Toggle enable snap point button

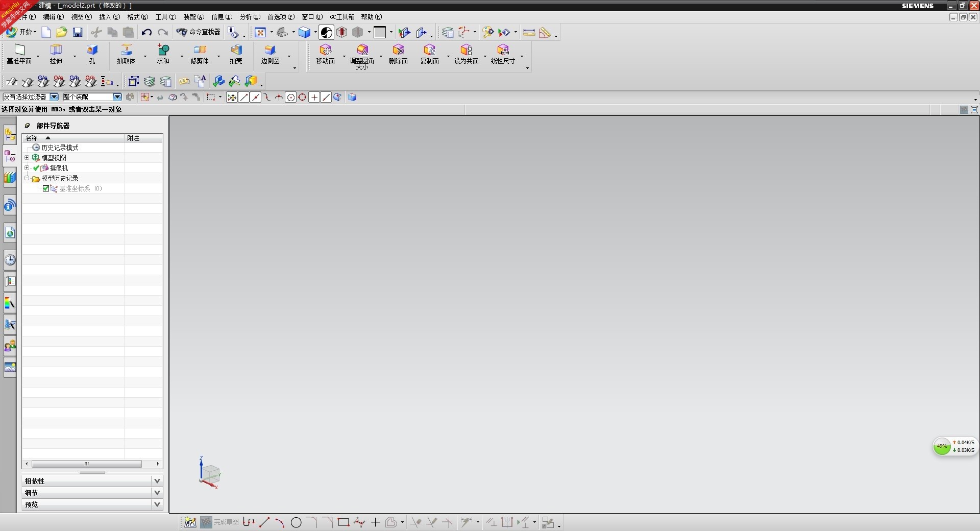pos(232,97)
